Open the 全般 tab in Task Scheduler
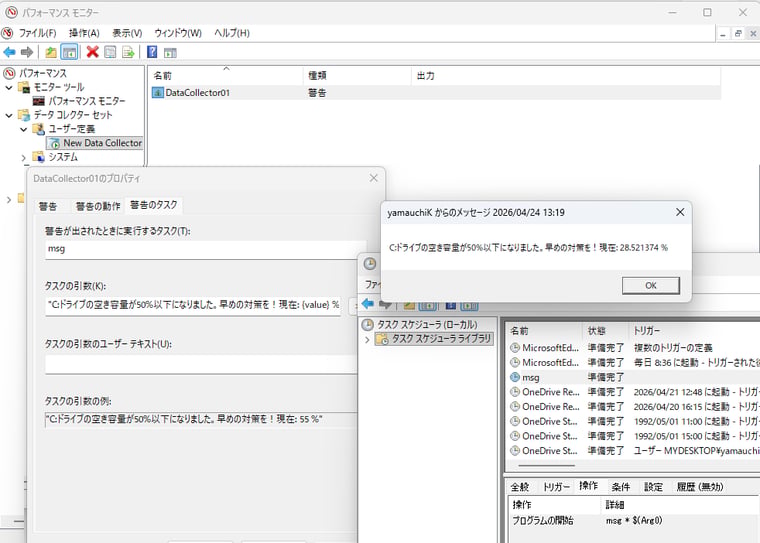Image resolution: width=760 pixels, height=543 pixels. (x=520, y=487)
